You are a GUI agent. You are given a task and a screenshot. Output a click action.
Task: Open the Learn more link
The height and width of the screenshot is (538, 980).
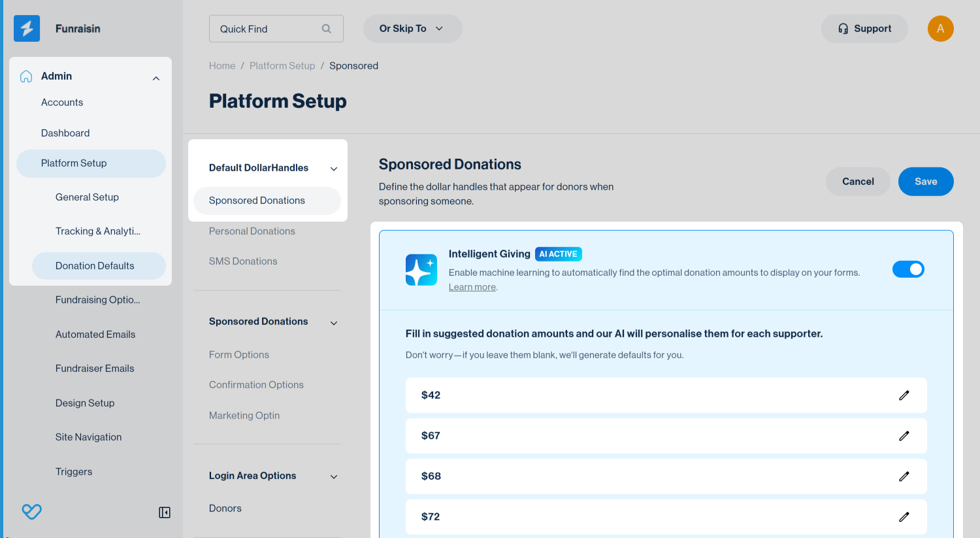point(472,287)
